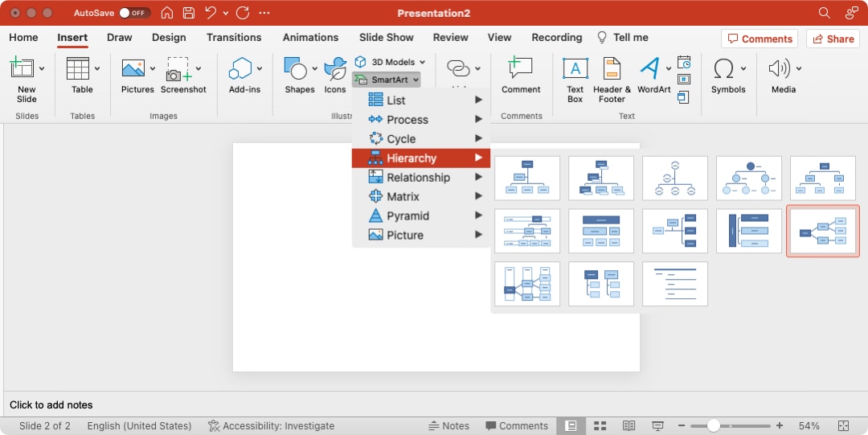Click the Shapes icon
Image resolution: width=868 pixels, height=435 pixels.
(x=296, y=68)
